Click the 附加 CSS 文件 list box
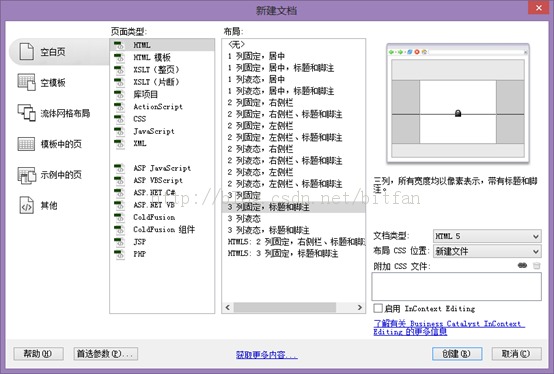The width and height of the screenshot is (554, 374). (456, 286)
